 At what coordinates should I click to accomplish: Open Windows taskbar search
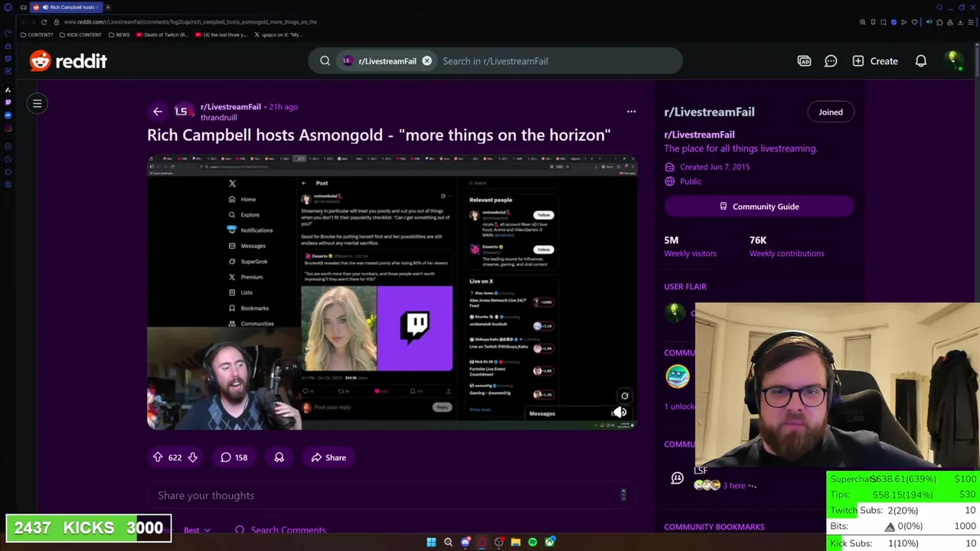click(449, 543)
